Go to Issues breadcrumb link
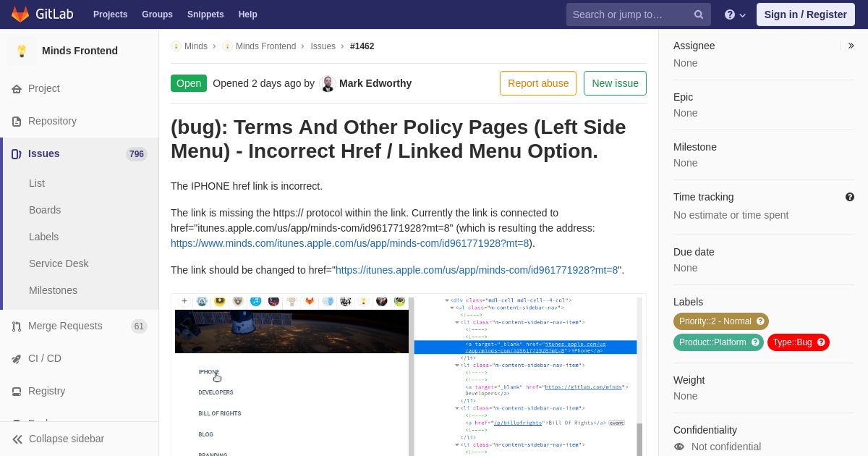 (323, 46)
